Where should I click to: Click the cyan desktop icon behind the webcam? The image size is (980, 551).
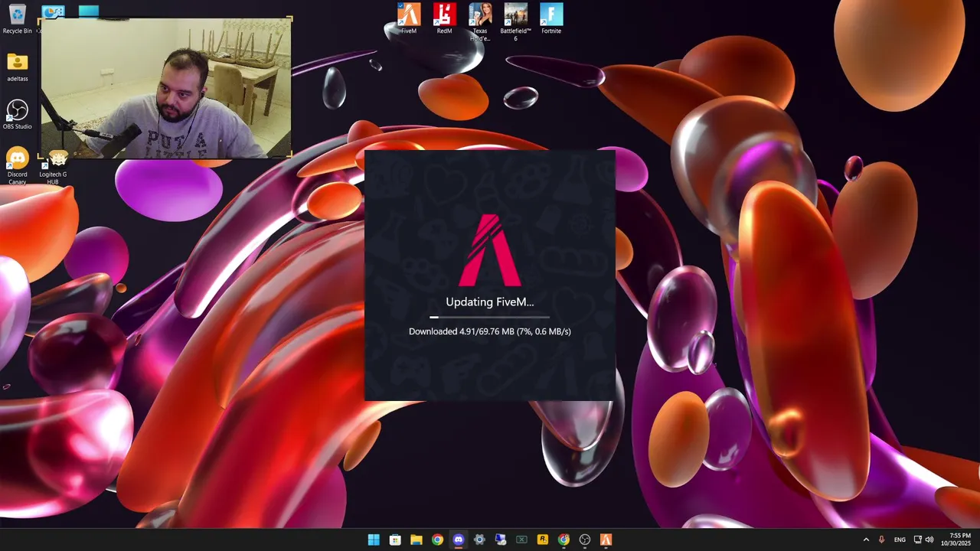click(89, 11)
